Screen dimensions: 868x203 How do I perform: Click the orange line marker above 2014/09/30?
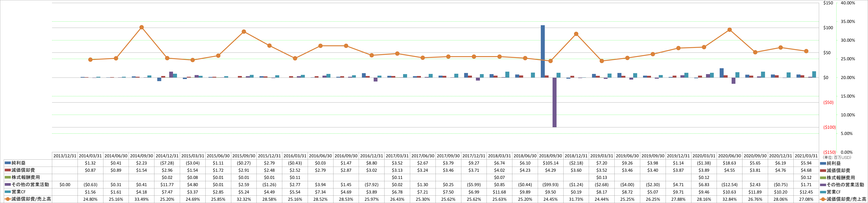point(142,27)
